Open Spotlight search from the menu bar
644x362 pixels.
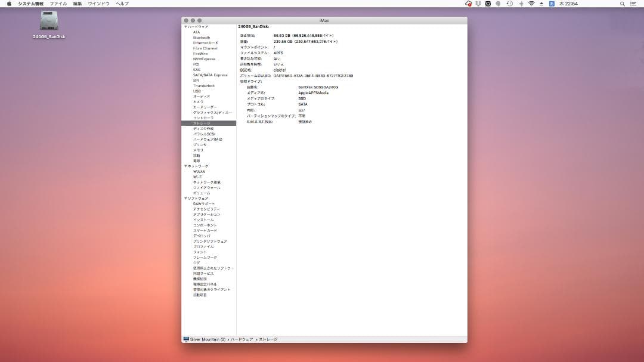tap(622, 4)
